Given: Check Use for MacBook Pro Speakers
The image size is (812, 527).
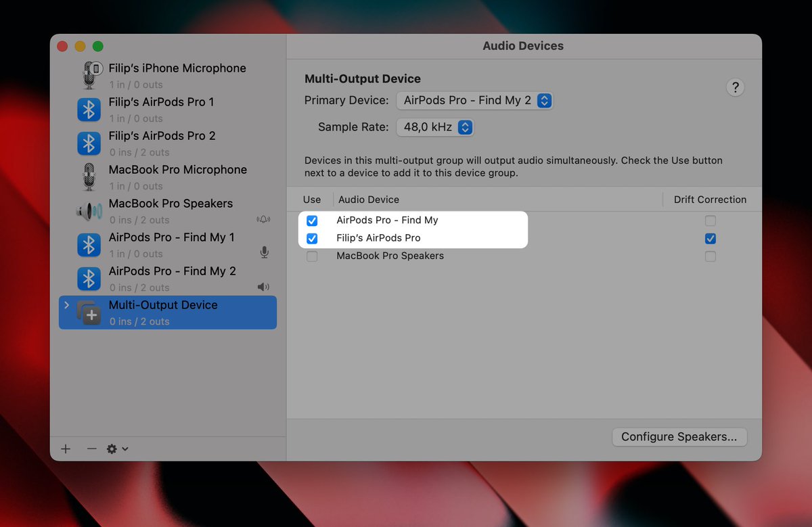Looking at the screenshot, I should 312,256.
